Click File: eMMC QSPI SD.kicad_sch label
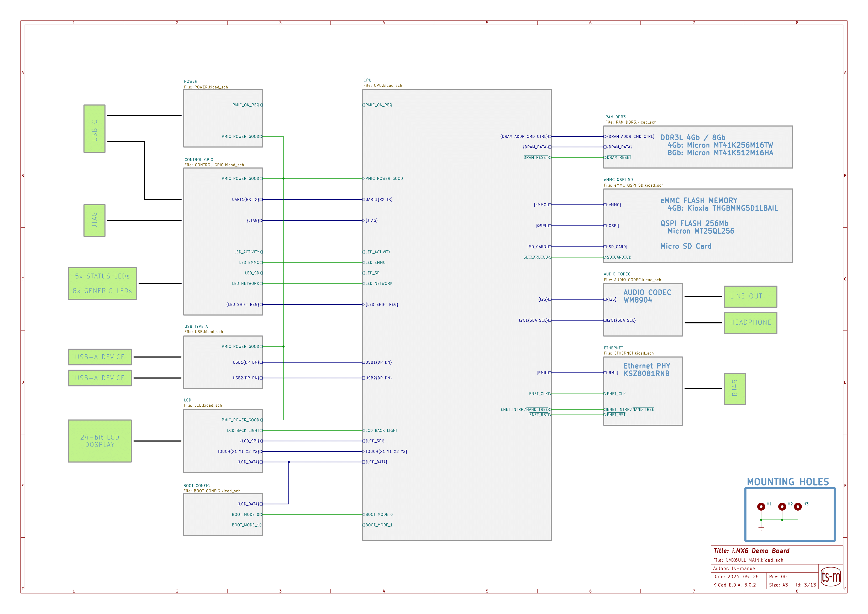 tap(634, 185)
